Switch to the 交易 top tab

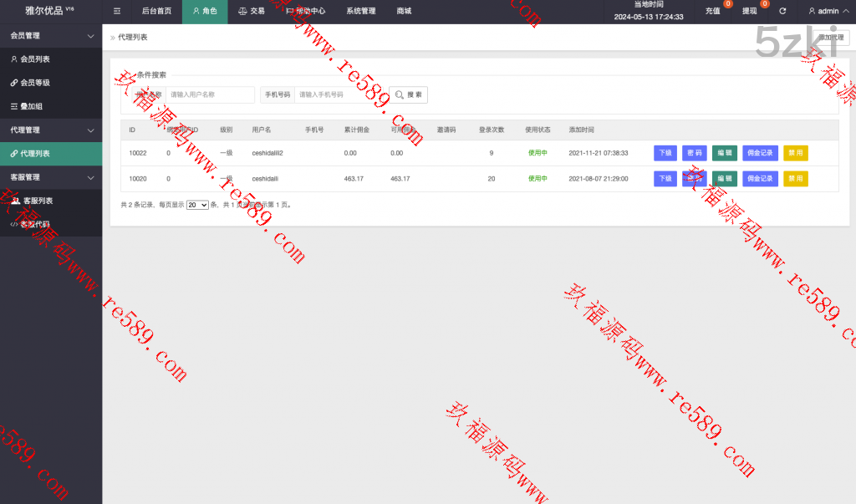click(x=251, y=12)
